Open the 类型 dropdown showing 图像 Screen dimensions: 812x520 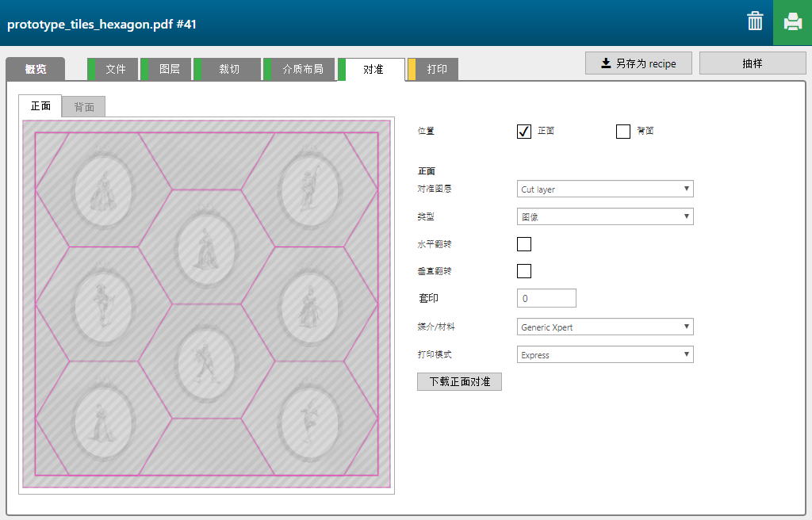pos(605,216)
